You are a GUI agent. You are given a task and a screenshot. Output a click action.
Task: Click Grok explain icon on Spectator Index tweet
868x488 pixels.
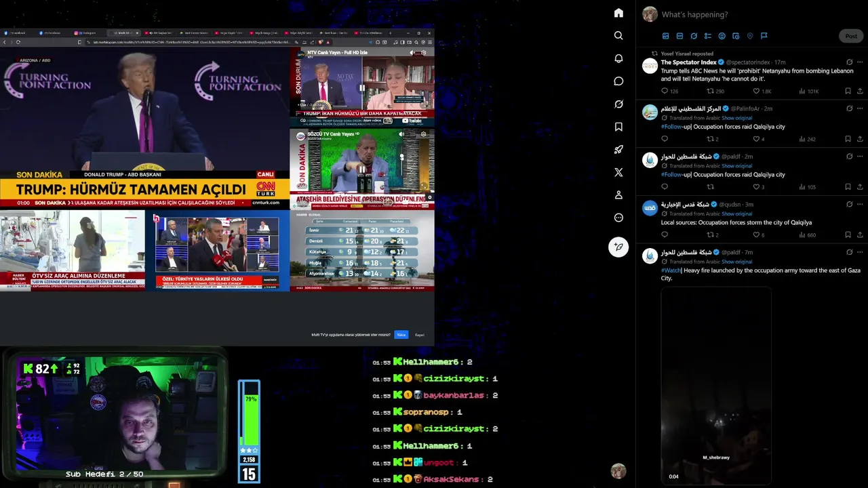coord(850,62)
